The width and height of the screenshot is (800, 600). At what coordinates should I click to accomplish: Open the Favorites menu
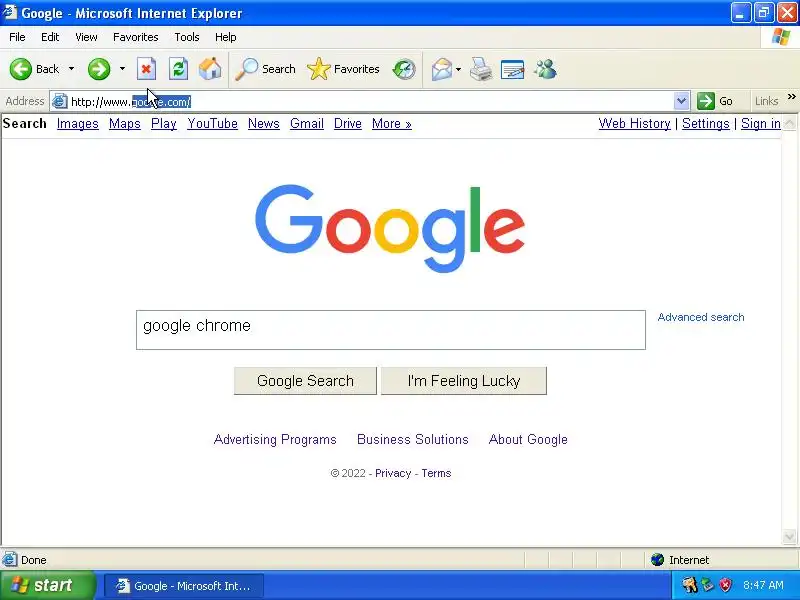(136, 37)
